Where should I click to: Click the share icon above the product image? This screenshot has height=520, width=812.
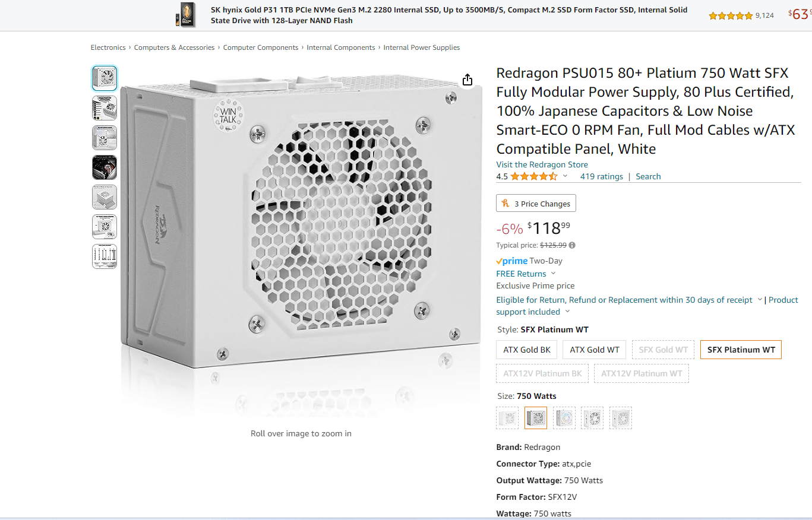tap(467, 79)
